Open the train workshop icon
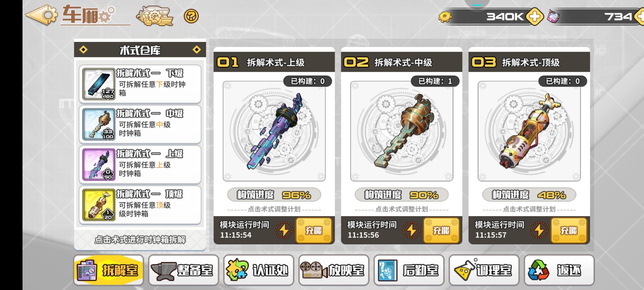 pyautogui.click(x=154, y=16)
